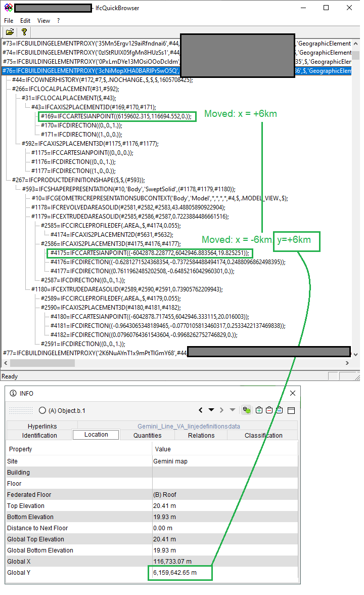
Task: Select #2585=IFCCIRCLEPROFILEDEF node
Action: (x=111, y=226)
